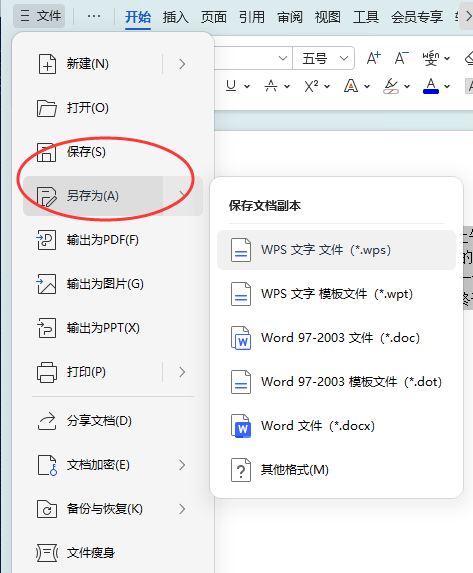Open the 文件 menu button
Image resolution: width=473 pixels, height=573 pixels.
39,16
